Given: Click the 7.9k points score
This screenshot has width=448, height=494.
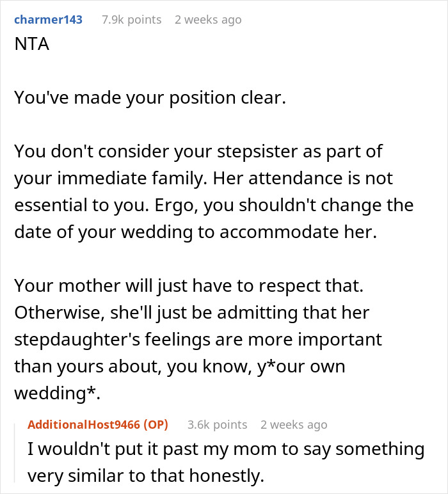Looking at the screenshot, I should [x=131, y=20].
